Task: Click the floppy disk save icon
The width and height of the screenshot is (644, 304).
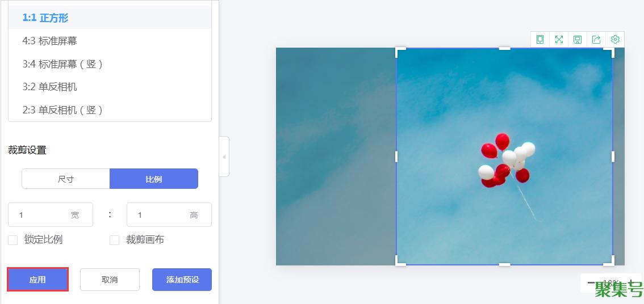Action: 578,39
